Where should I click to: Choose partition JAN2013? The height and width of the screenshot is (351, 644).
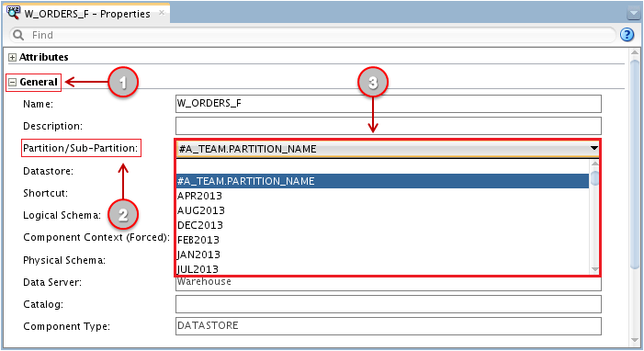382,255
